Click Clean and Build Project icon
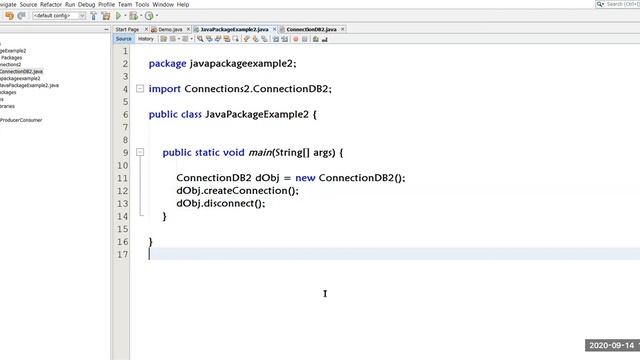640x360 pixels. [x=106, y=16]
